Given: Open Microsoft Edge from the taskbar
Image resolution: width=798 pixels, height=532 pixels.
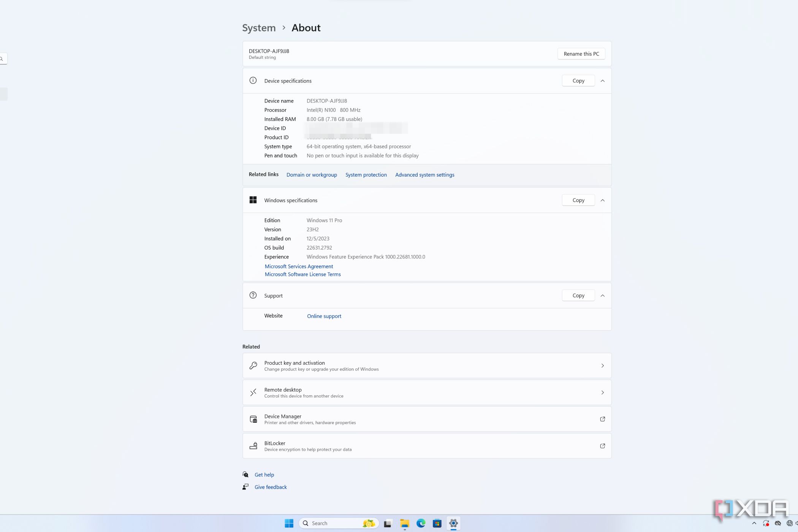Looking at the screenshot, I should coord(421,523).
